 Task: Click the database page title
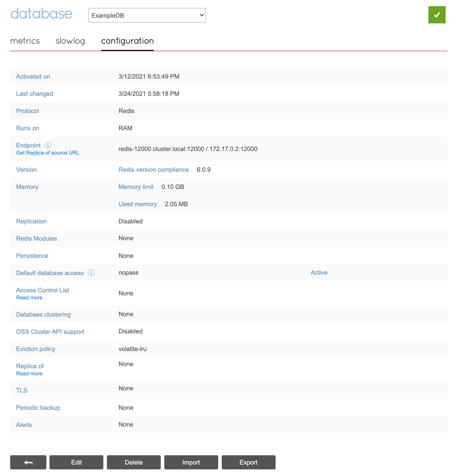[x=41, y=14]
